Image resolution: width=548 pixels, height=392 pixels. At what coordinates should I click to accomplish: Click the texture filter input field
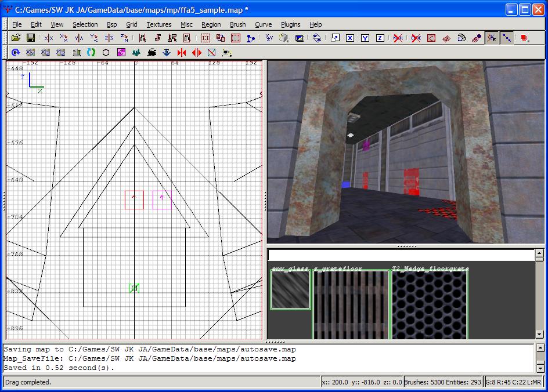pos(401,255)
